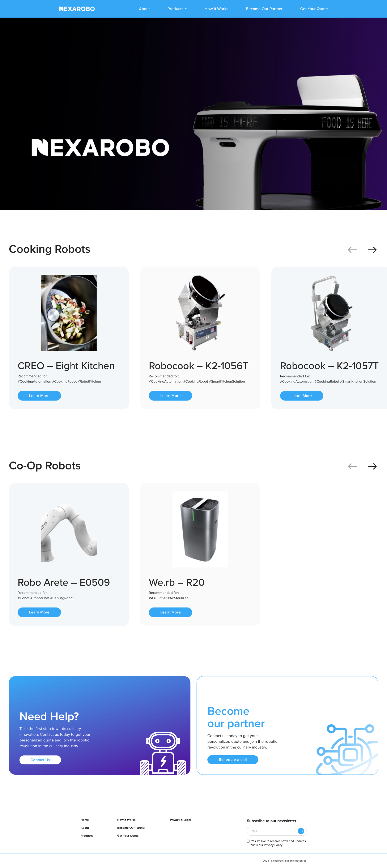Go to previous Cooking Robots slide
Viewport: 387px width, 868px height.
(x=352, y=250)
